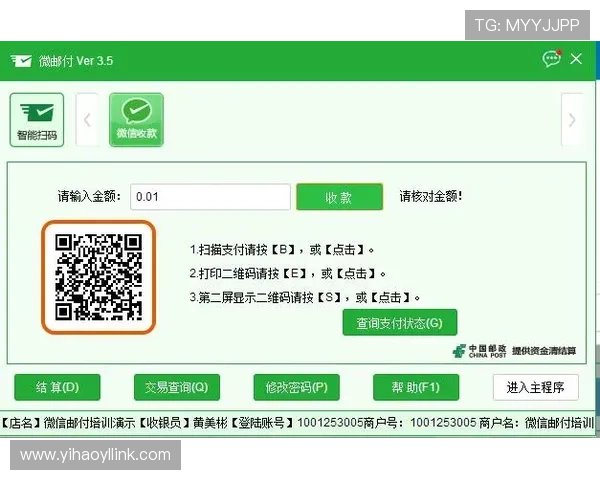Open 交易查询(Q) transaction query
The height and width of the screenshot is (480, 600).
[177, 387]
